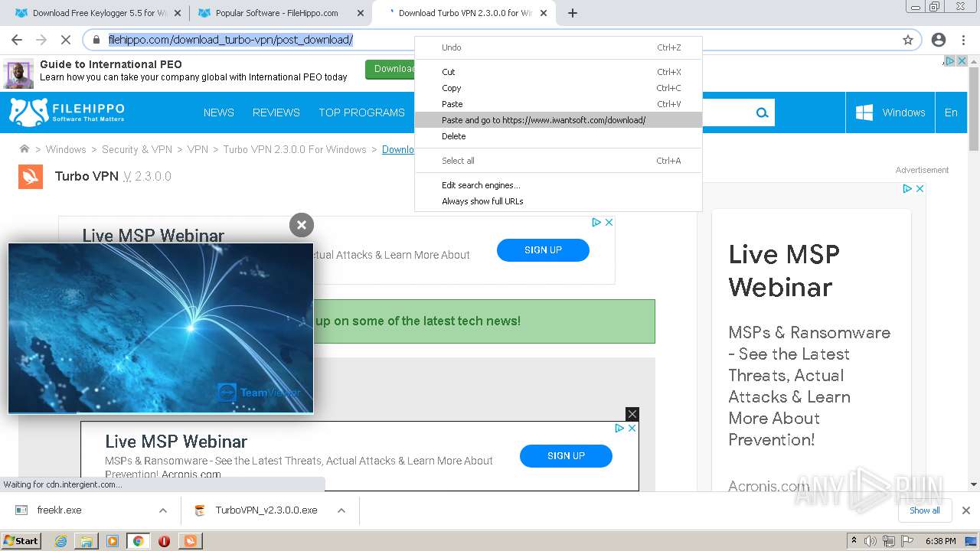The image size is (980, 551).
Task: Play the TeamViewer video thumbnail
Action: pos(161,328)
